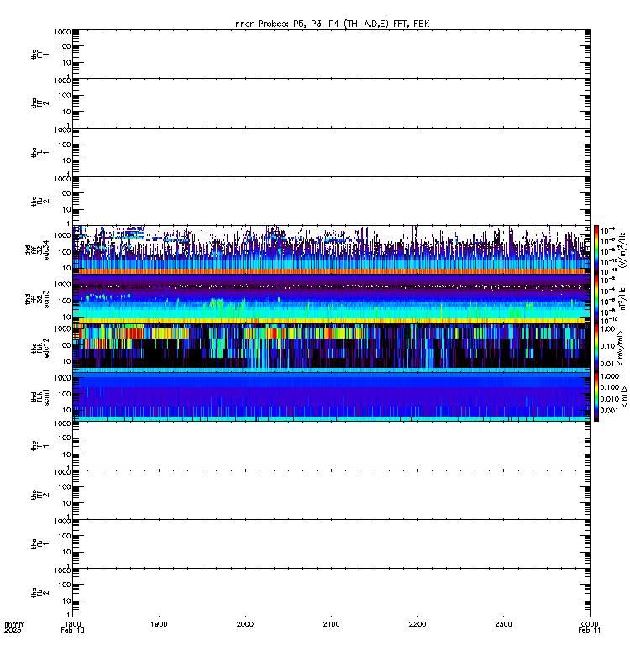Click the "thd fbk scm1" panel label
Image resolution: width=630 pixels, height=672 pixels.
point(40,396)
